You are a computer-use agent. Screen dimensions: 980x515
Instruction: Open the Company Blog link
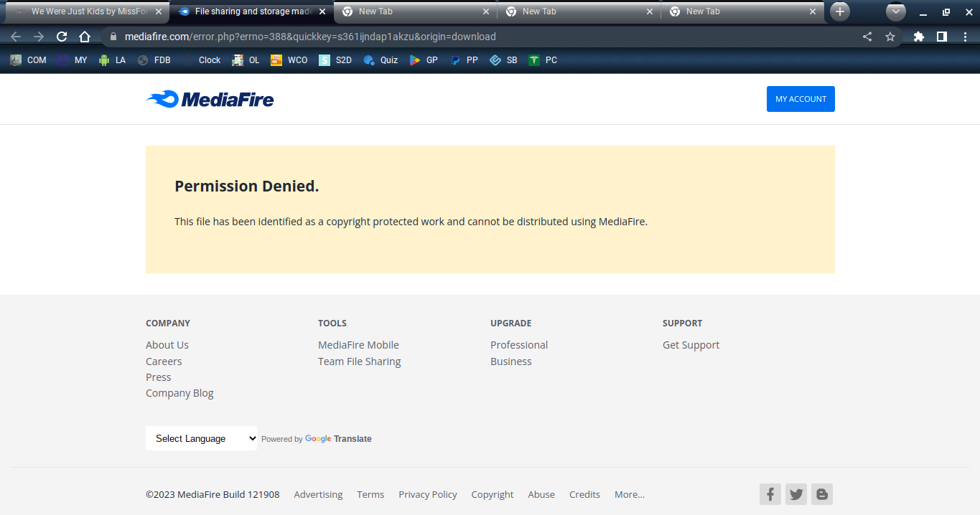tap(179, 393)
